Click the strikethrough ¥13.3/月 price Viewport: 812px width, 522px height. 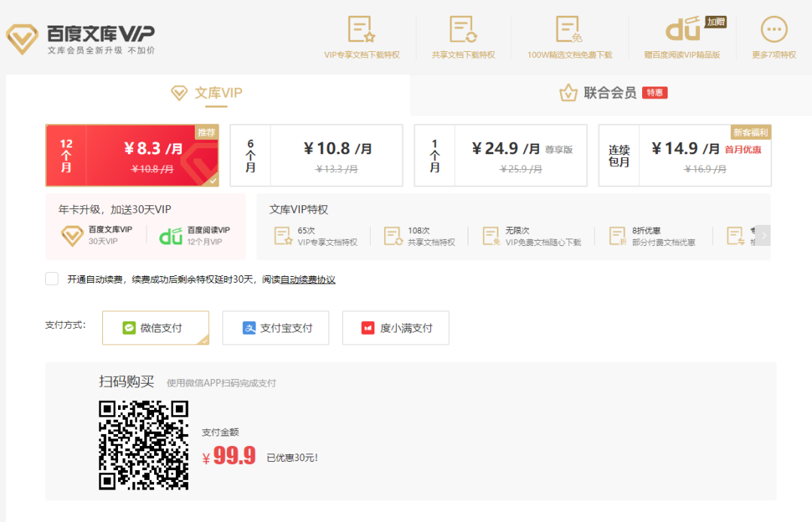pyautogui.click(x=337, y=168)
